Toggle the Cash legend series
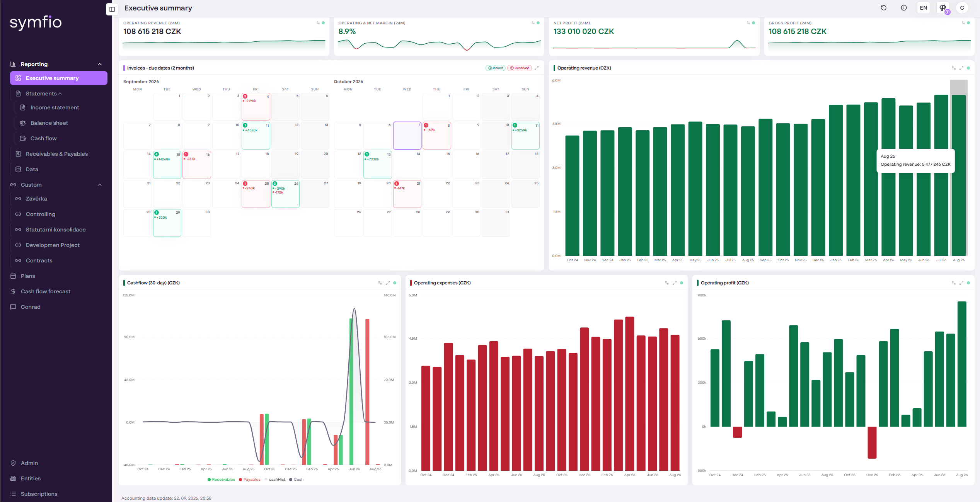Screen dimensions: 980x502 [296, 480]
